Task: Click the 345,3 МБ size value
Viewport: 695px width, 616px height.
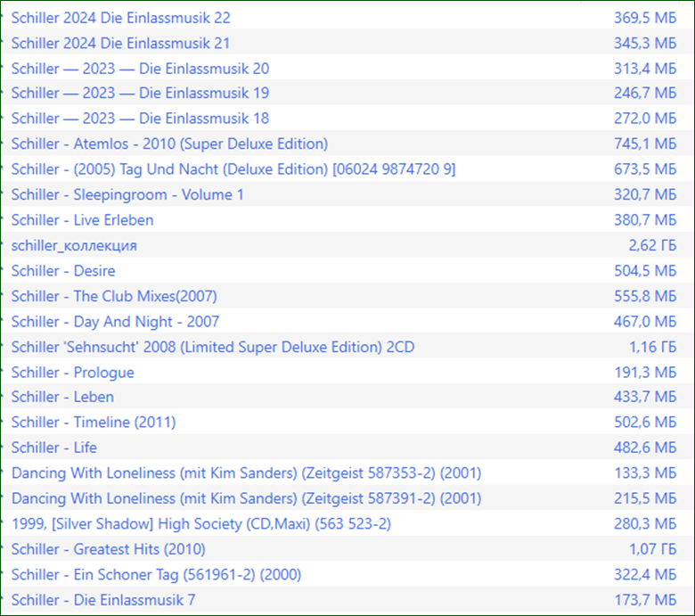Action: (x=645, y=44)
